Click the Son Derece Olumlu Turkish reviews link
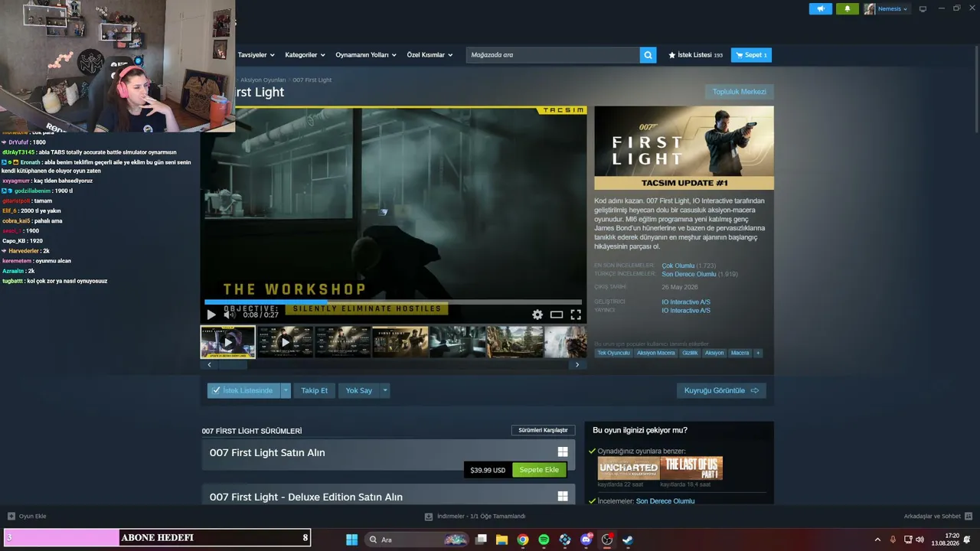The height and width of the screenshot is (551, 980). point(689,274)
